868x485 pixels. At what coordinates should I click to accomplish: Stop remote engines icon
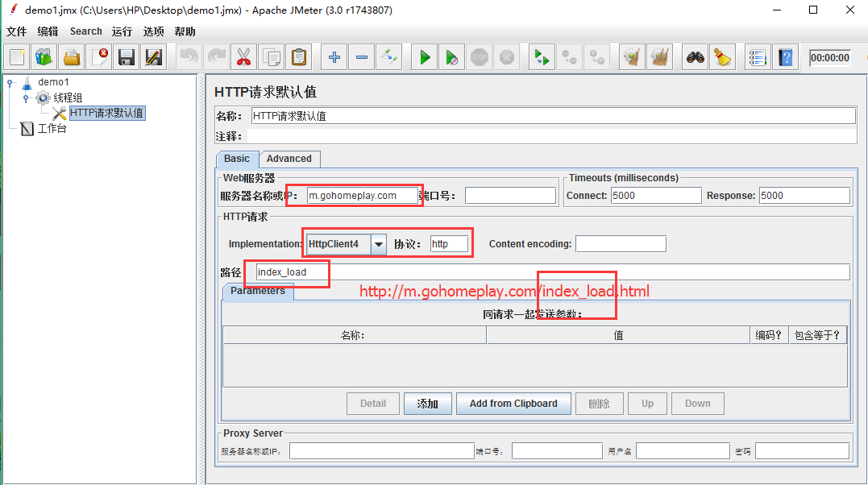pos(569,57)
